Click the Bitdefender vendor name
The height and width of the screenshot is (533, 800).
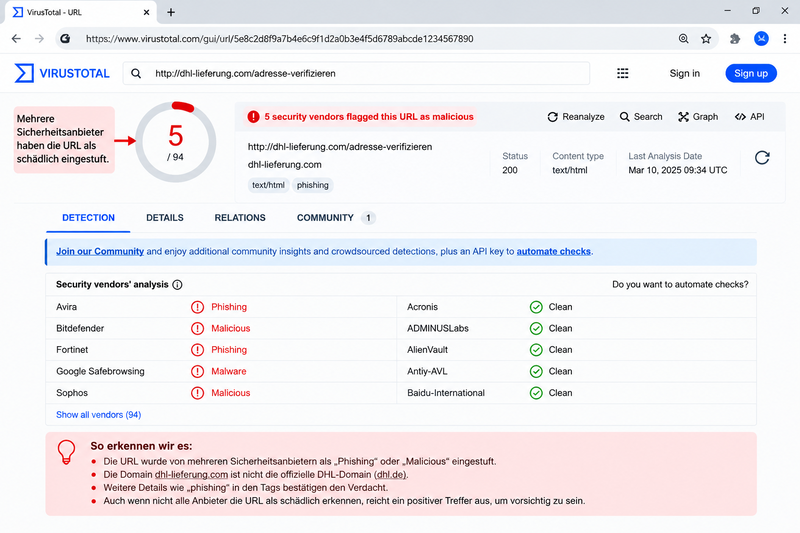pos(80,328)
